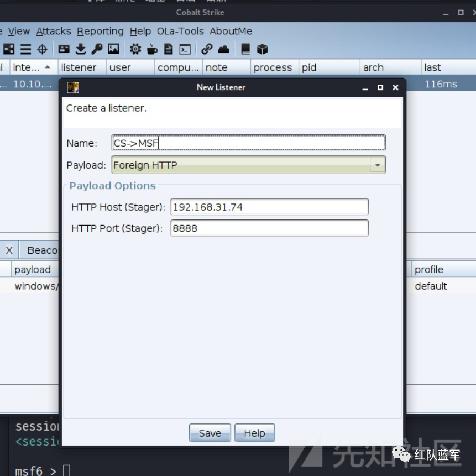Show targets in table view icon
Screen dimensions: 476x476
pyautogui.click(x=42, y=49)
